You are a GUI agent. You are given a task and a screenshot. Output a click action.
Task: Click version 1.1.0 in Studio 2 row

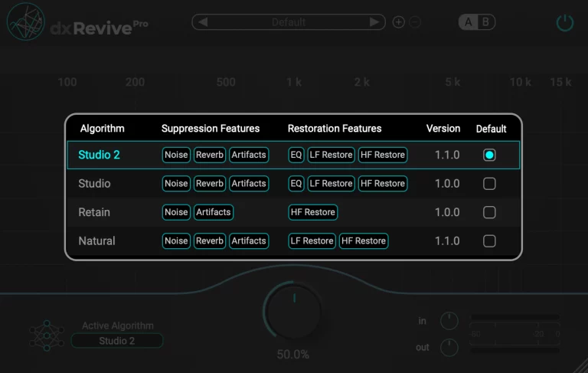(x=447, y=155)
